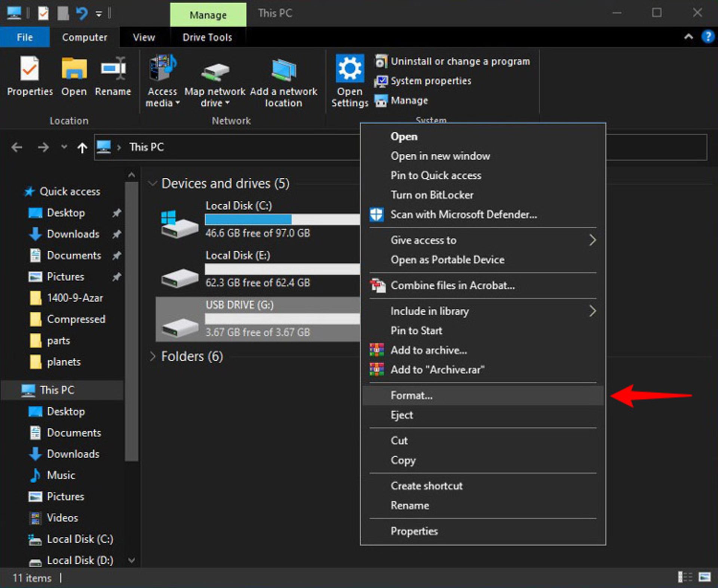
Task: Click the Properties ribbon icon
Action: coord(30,69)
